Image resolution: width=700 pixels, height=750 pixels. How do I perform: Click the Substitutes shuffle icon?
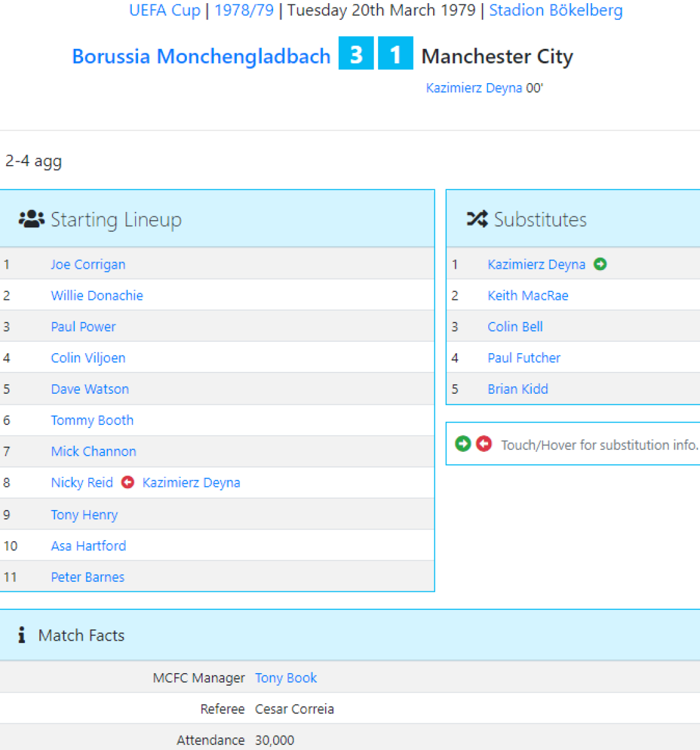477,219
